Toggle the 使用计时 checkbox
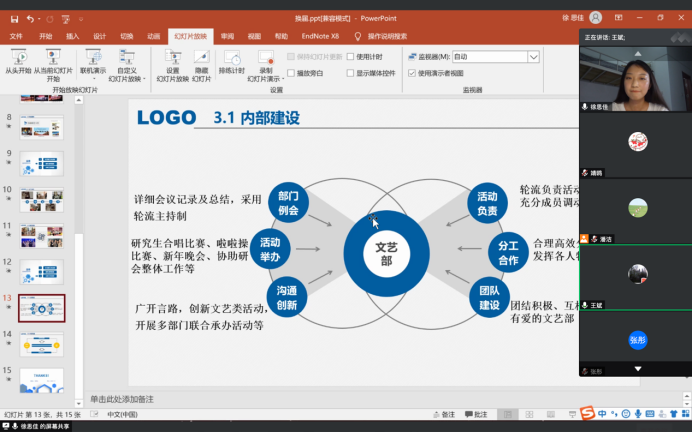Viewport: 692px width, 433px height. pyautogui.click(x=352, y=57)
